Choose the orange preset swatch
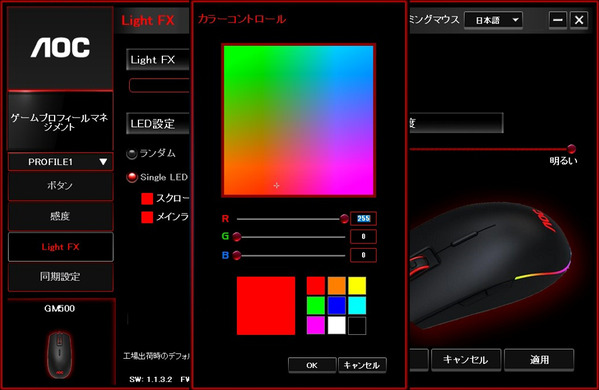Viewport: 599px width, 390px height. click(x=337, y=286)
